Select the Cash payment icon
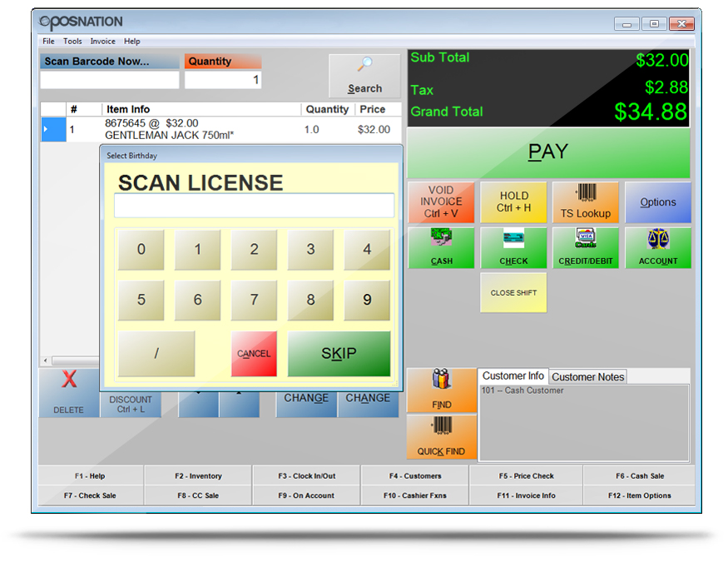This screenshot has width=728, height=562. tap(441, 248)
